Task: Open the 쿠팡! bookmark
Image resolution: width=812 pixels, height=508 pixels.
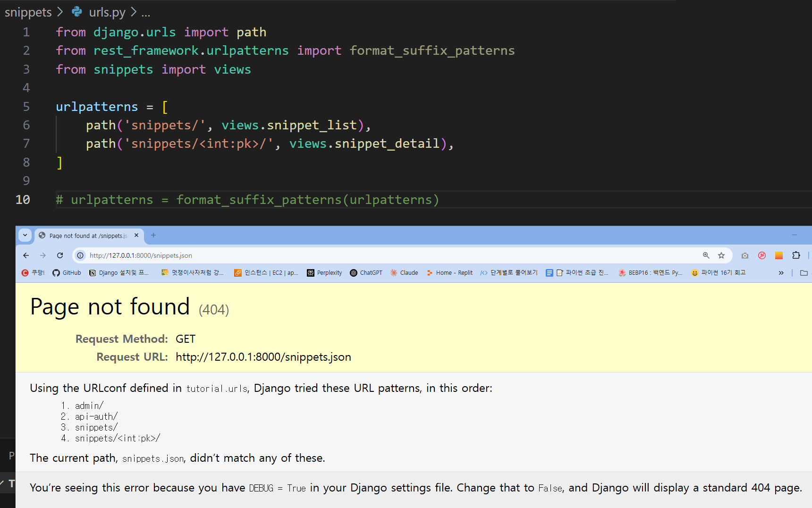Action: (33, 273)
